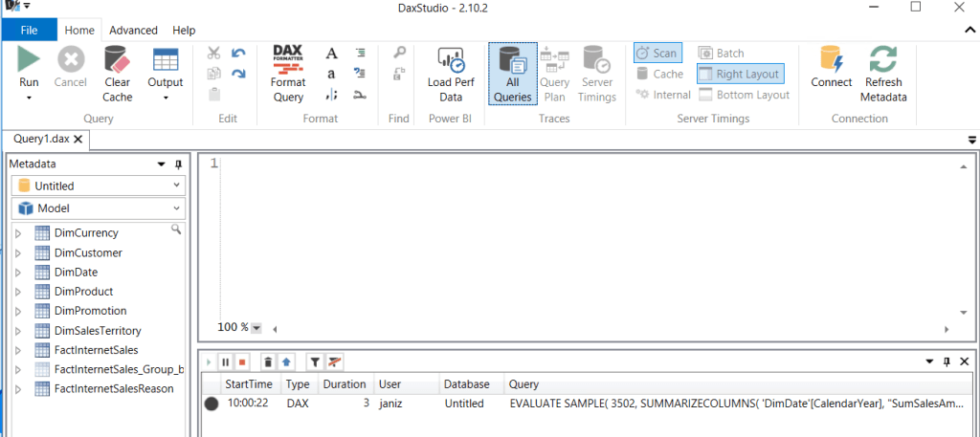Toggle the Scan server timing option
This screenshot has height=437, width=980.
tap(657, 54)
